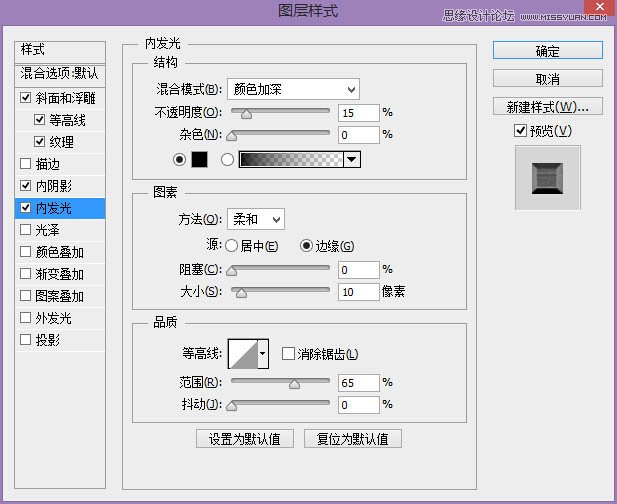Click the 不透明度 slider handle

click(x=246, y=114)
